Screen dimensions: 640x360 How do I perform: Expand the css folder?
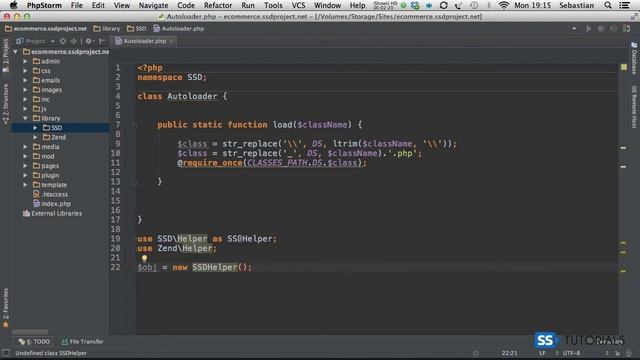click(x=25, y=71)
